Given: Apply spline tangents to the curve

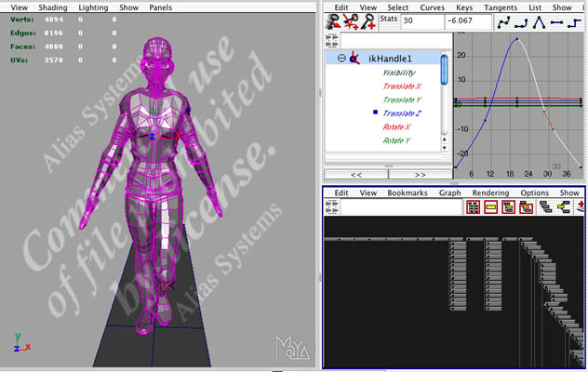Looking at the screenshot, I should (505, 21).
